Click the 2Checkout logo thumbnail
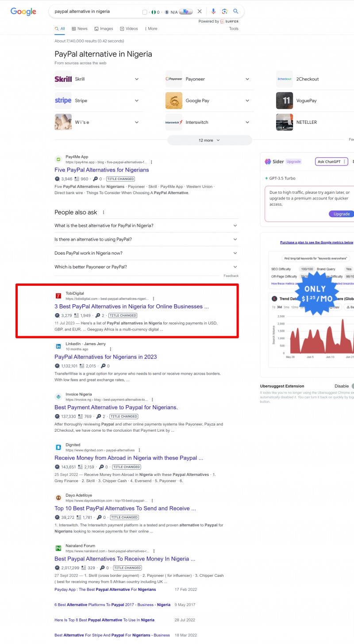 point(285,79)
